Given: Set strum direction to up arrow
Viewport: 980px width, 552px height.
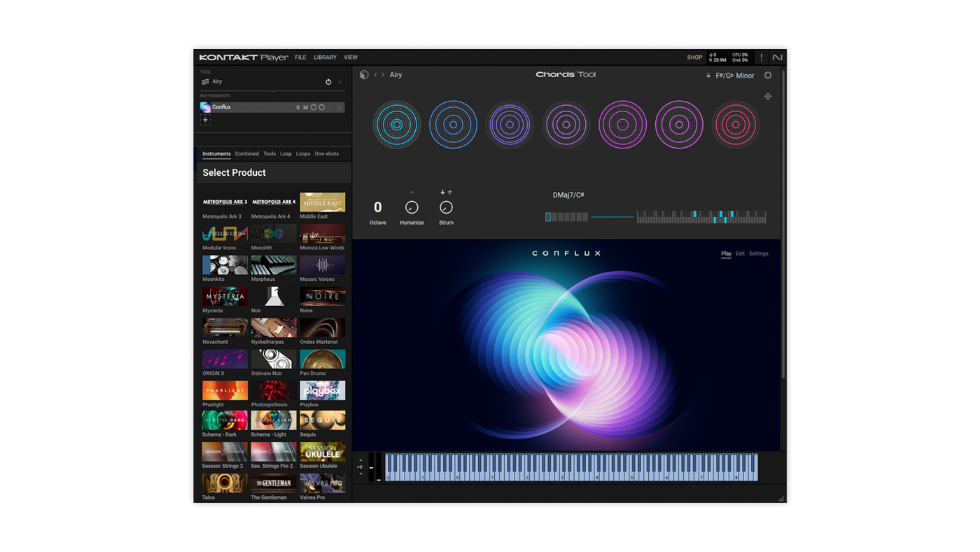Looking at the screenshot, I should 449,192.
